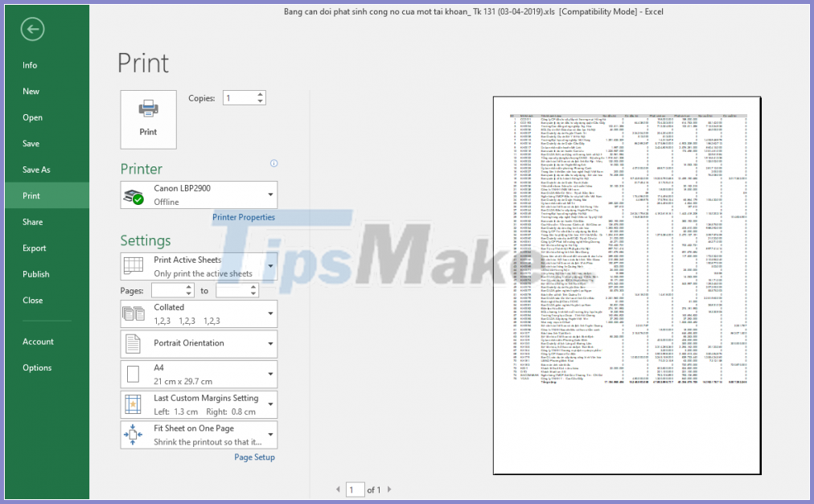Open Printer Properties link
Viewport: 814px width, 504px height.
coord(244,217)
